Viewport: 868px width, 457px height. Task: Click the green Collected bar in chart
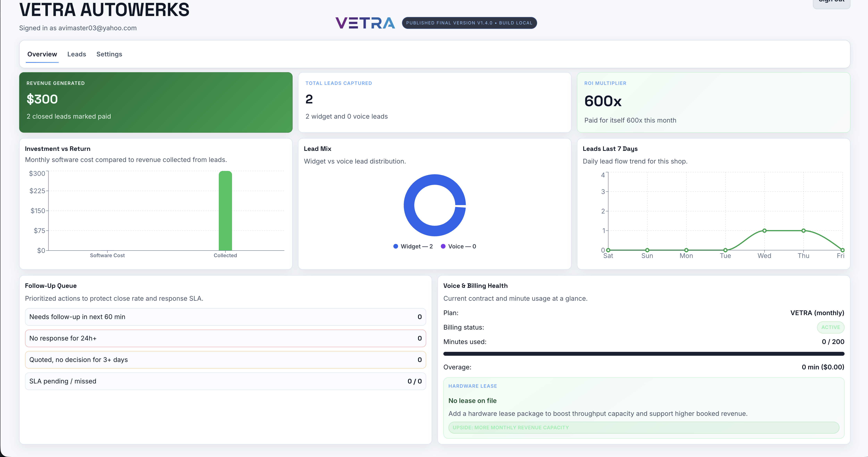tap(225, 211)
